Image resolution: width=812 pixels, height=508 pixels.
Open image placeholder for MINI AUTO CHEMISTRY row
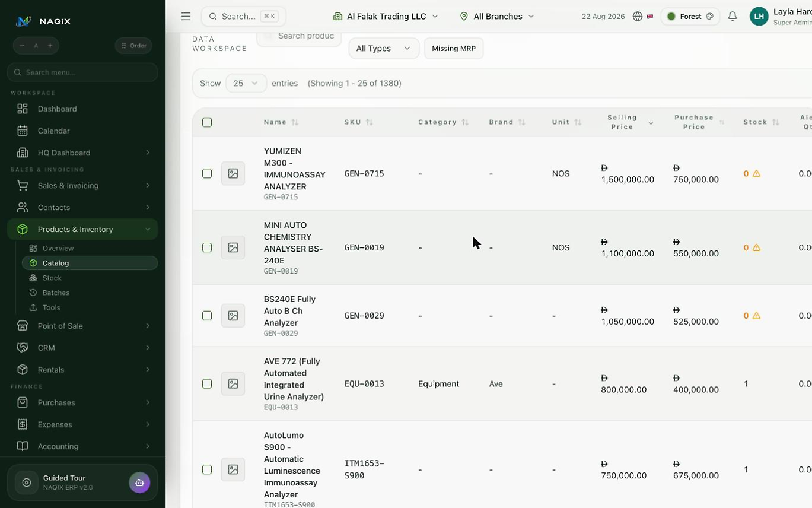tap(233, 247)
